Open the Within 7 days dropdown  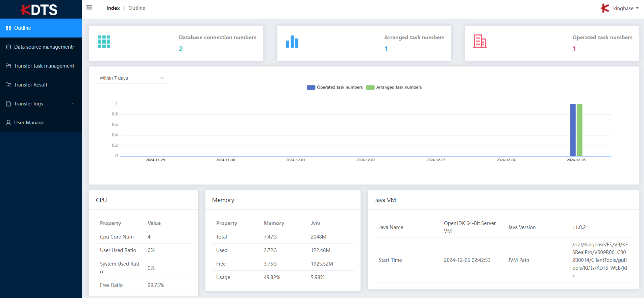132,78
